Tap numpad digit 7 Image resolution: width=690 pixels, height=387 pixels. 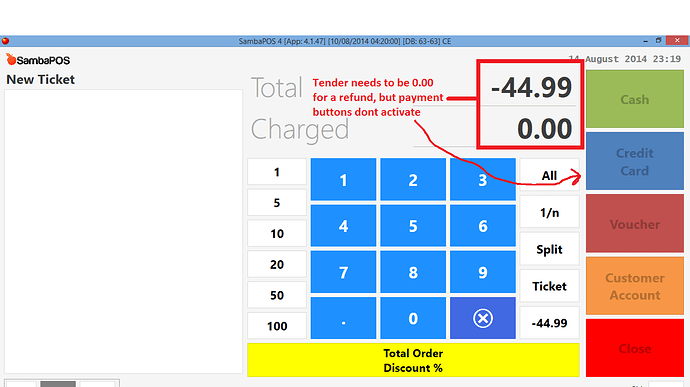(x=343, y=272)
